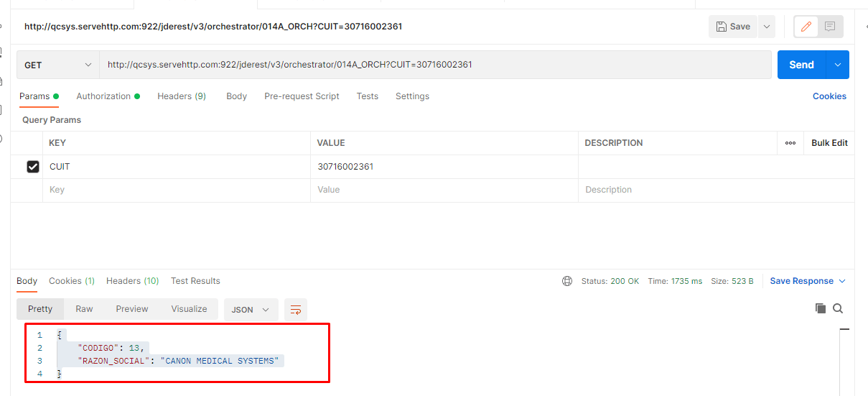This screenshot has width=868, height=396.
Task: Click the network globe icon
Action: 567,281
